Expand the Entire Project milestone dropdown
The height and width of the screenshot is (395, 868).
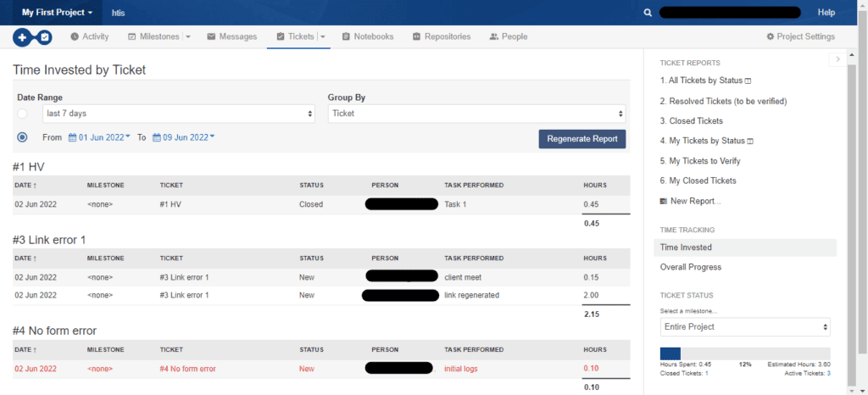coord(744,326)
